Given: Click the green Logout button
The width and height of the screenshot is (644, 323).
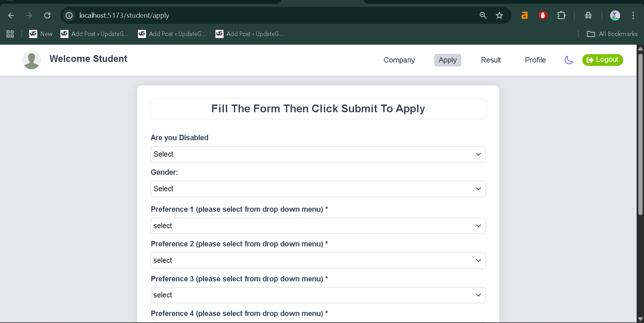Looking at the screenshot, I should coord(602,60).
